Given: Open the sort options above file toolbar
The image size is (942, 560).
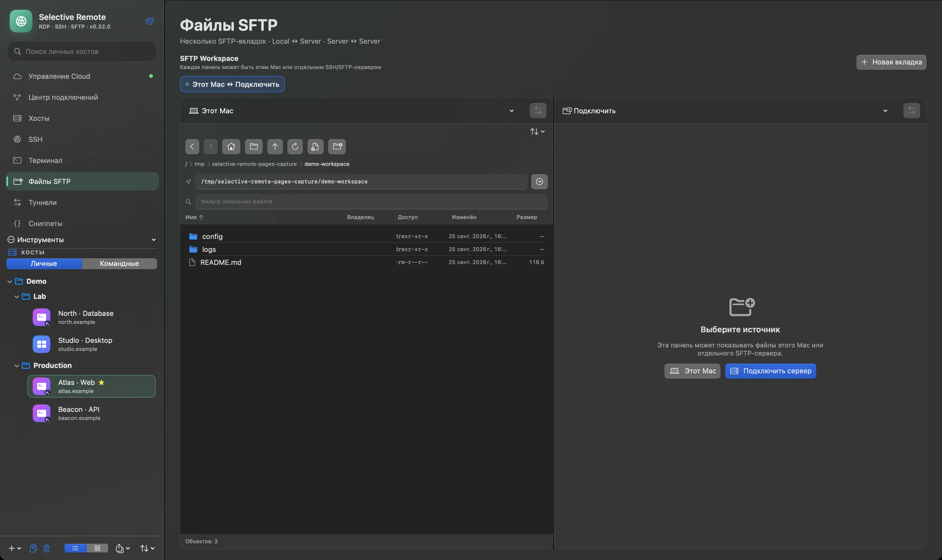Looking at the screenshot, I should (537, 131).
